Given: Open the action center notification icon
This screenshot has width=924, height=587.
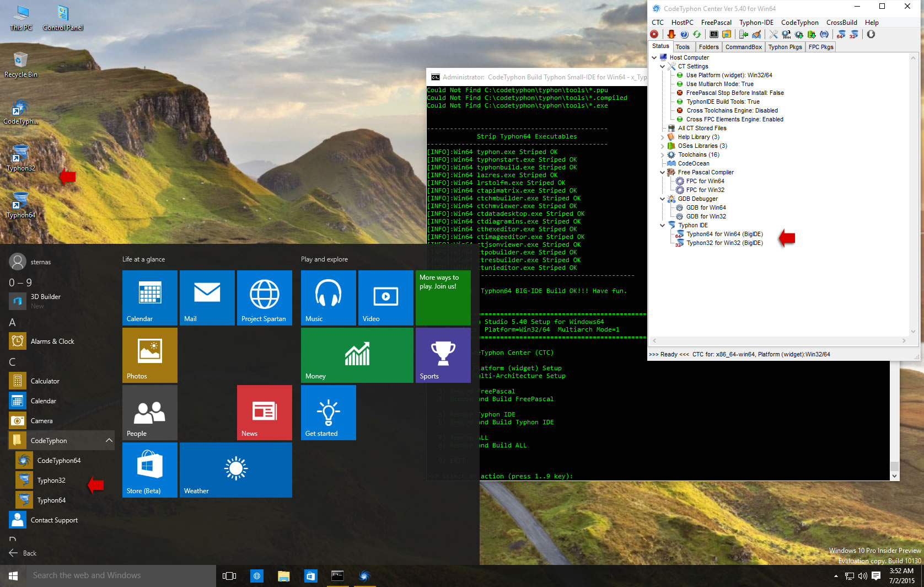Looking at the screenshot, I should (876, 577).
